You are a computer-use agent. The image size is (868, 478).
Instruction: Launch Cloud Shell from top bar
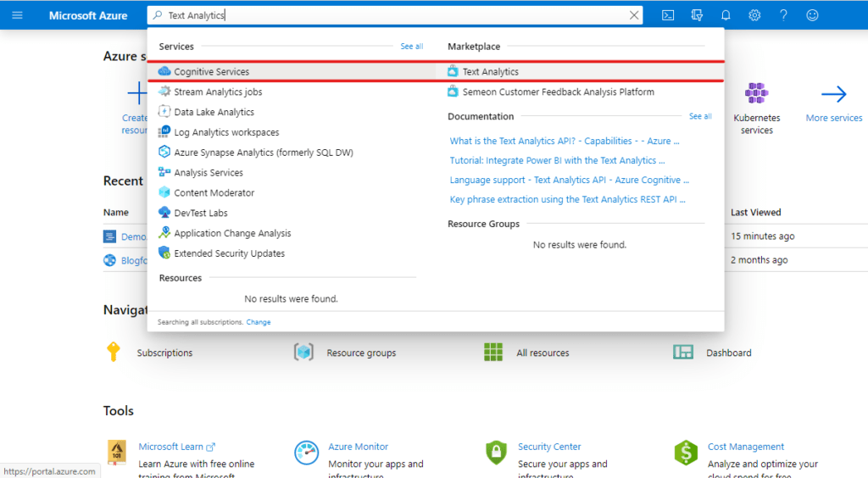[x=668, y=15]
